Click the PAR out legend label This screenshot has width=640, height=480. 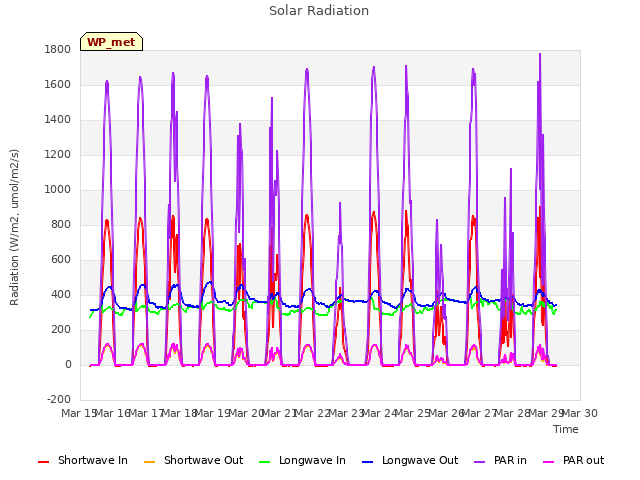pyautogui.click(x=583, y=460)
